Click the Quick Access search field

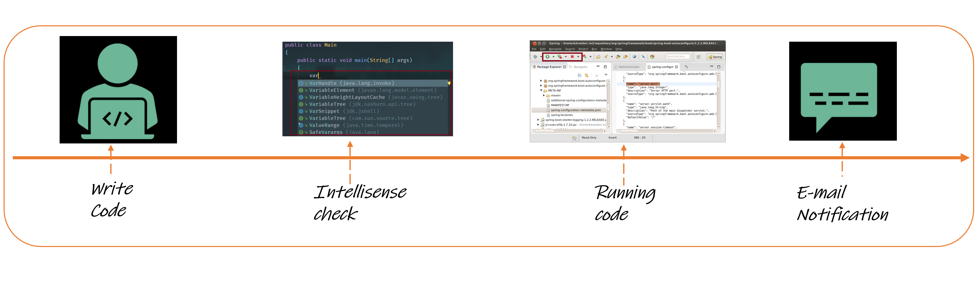coord(677,57)
